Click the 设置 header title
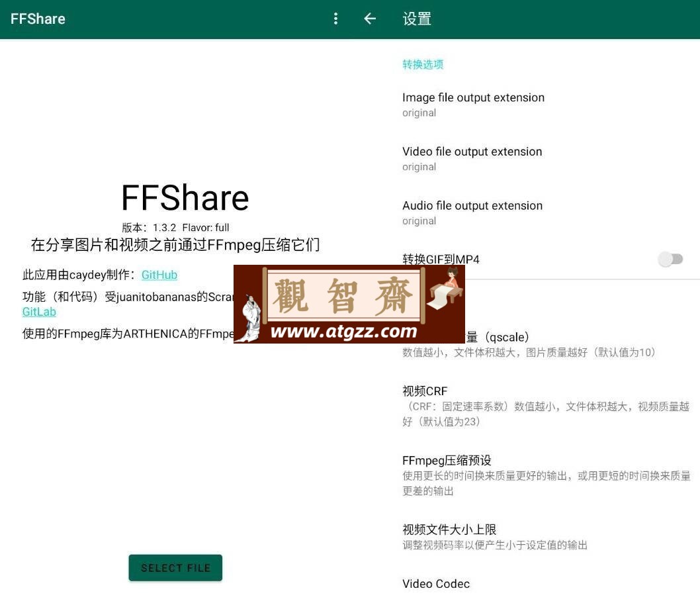 coord(417,19)
